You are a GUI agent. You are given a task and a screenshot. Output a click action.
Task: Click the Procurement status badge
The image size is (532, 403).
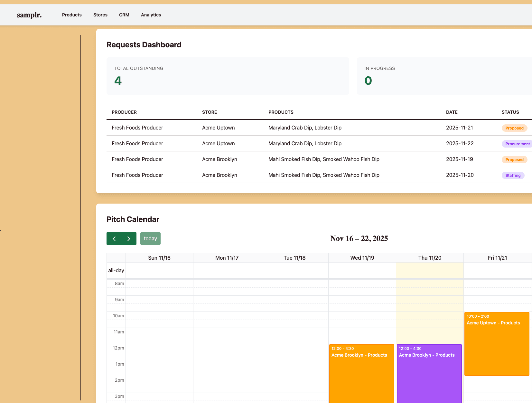[x=517, y=144]
